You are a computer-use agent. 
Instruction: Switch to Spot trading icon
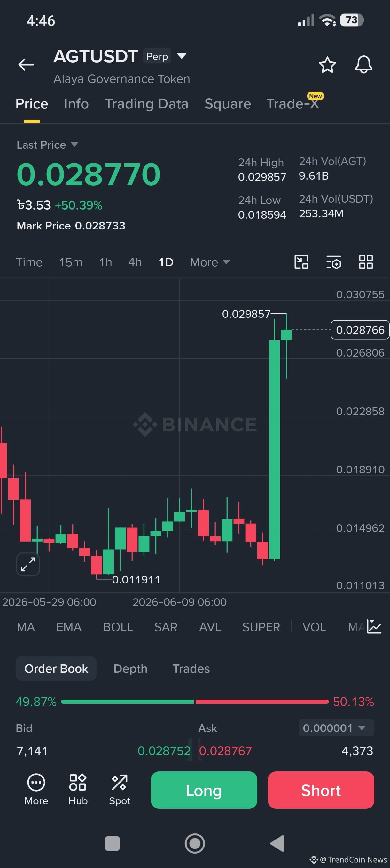120,790
